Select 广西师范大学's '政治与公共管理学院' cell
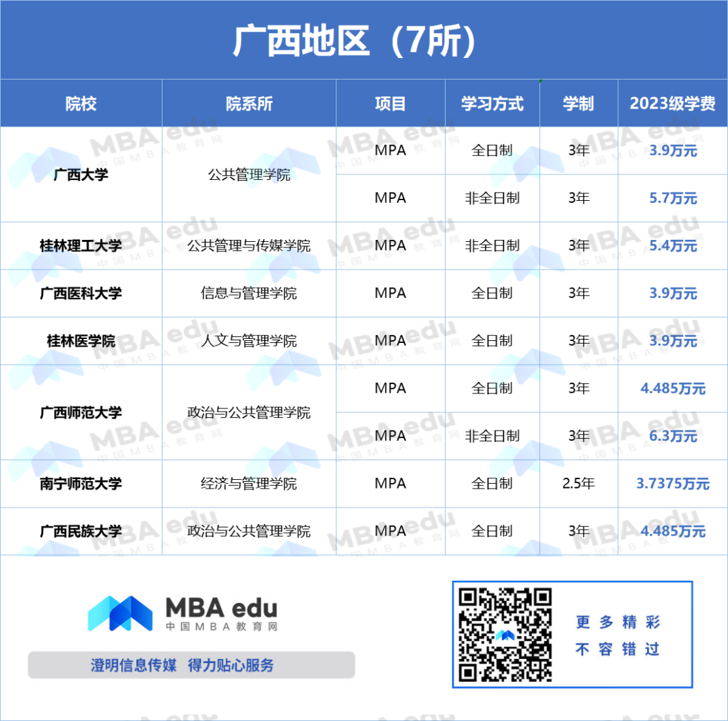The image size is (728, 721). point(249,412)
